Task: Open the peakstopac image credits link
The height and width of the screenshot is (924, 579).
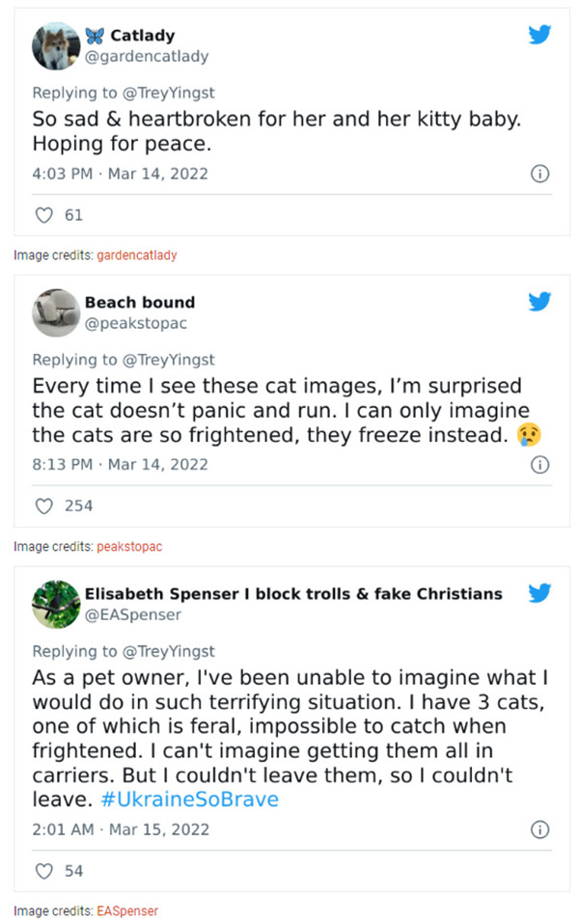Action: point(129,547)
